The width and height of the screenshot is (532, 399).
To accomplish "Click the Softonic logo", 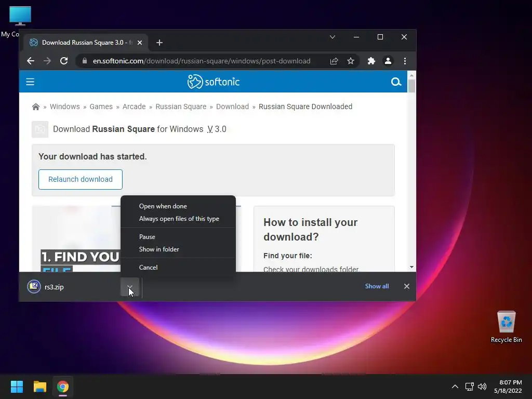I will (214, 82).
